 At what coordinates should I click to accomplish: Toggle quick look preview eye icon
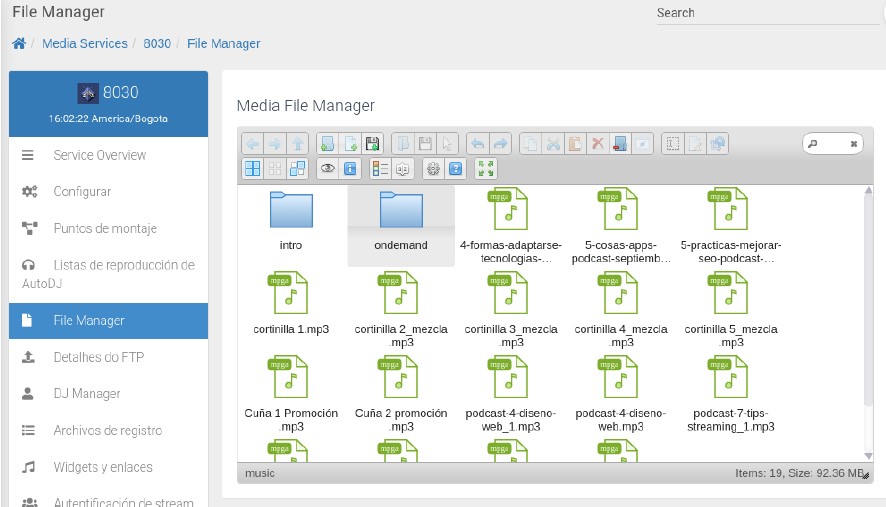[x=327, y=169]
